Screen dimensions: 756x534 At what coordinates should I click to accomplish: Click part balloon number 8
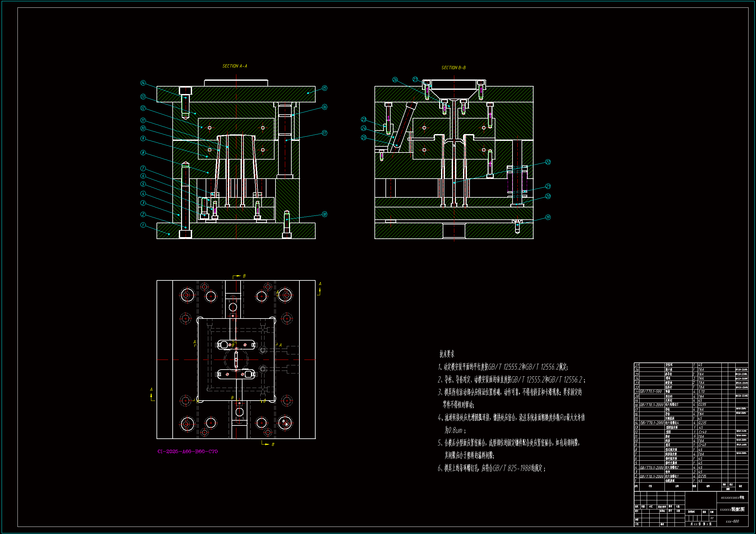[x=143, y=153]
